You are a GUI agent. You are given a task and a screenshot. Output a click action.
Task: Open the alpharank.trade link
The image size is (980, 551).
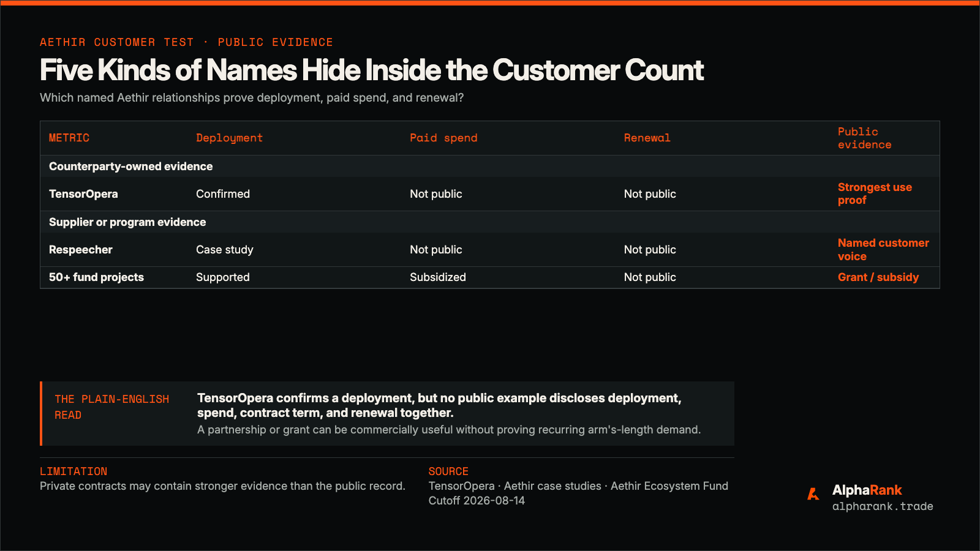point(883,506)
